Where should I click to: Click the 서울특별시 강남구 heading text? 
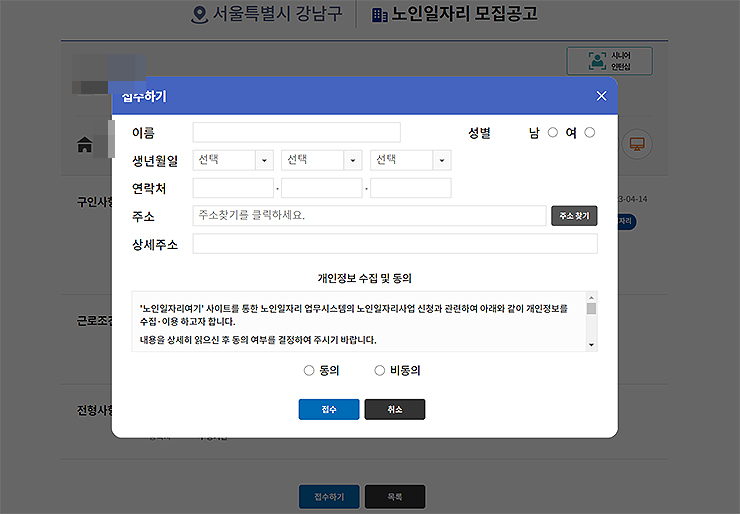pos(278,13)
